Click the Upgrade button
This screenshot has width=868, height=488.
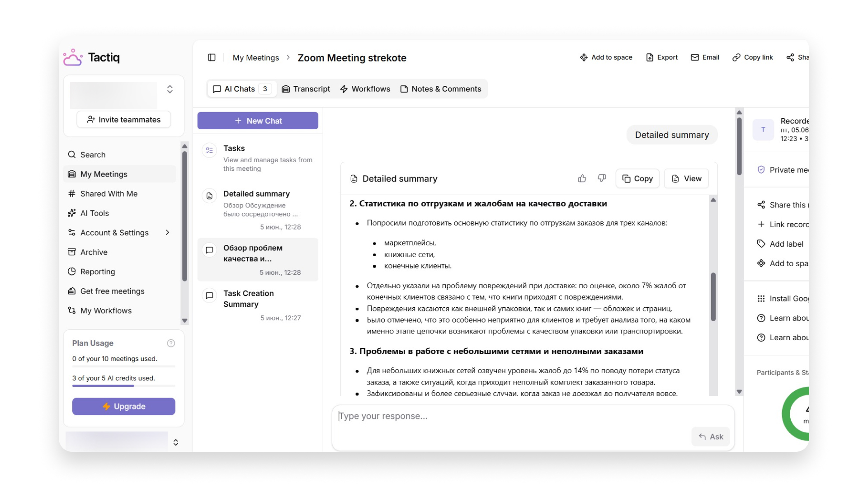tap(124, 406)
